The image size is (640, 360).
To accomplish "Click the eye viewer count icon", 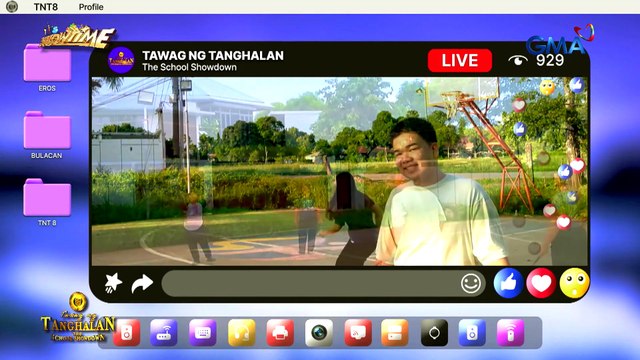I will pos(518,60).
